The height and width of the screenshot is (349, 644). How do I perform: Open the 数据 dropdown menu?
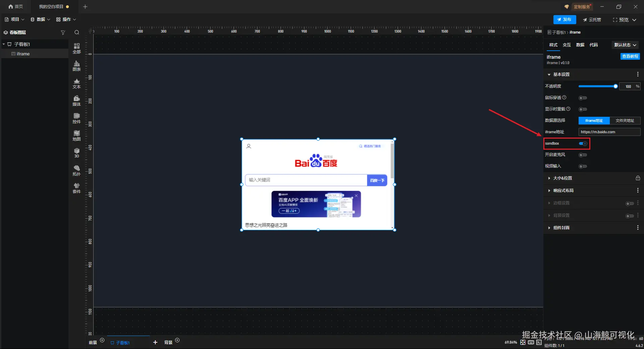point(40,19)
